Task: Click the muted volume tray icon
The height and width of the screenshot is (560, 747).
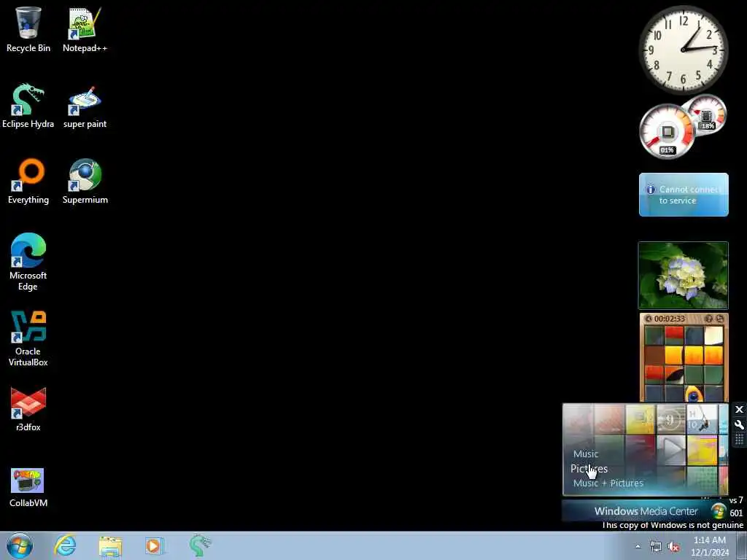Action: tap(673, 547)
